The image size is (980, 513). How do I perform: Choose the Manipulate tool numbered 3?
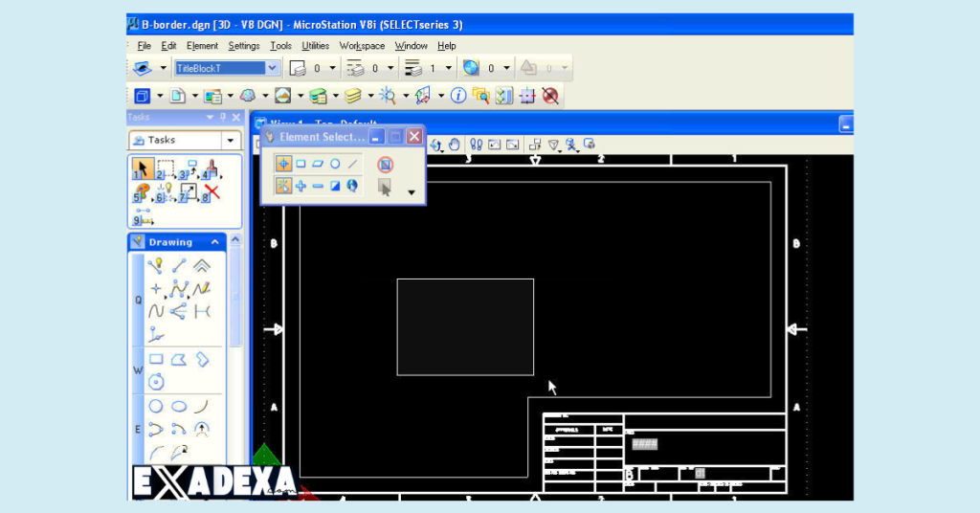click(189, 168)
